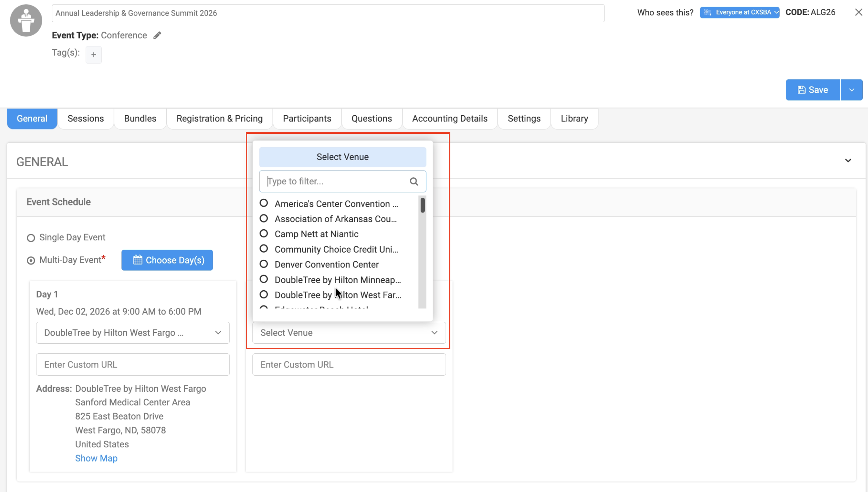Image resolution: width=868 pixels, height=492 pixels.
Task: Open Choose Day(s) calendar button
Action: tap(167, 260)
